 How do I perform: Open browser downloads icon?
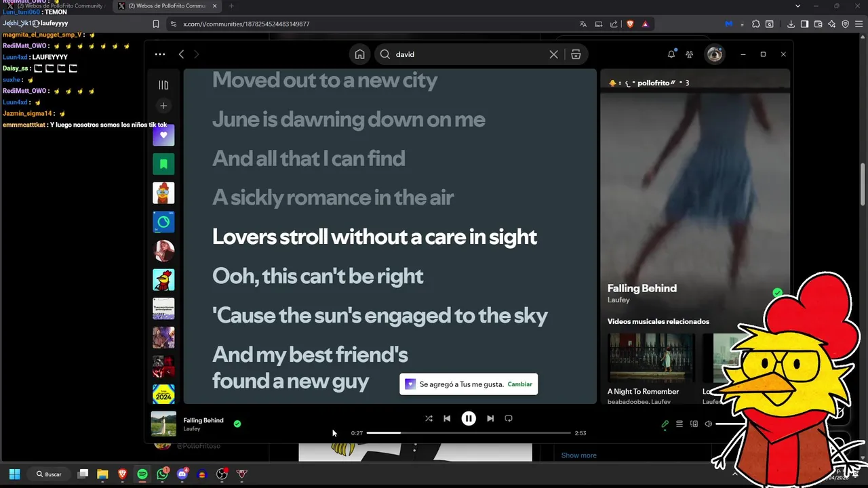[x=791, y=24]
